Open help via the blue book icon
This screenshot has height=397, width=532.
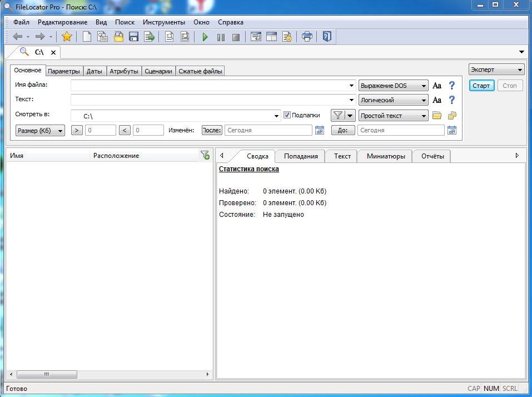click(327, 36)
